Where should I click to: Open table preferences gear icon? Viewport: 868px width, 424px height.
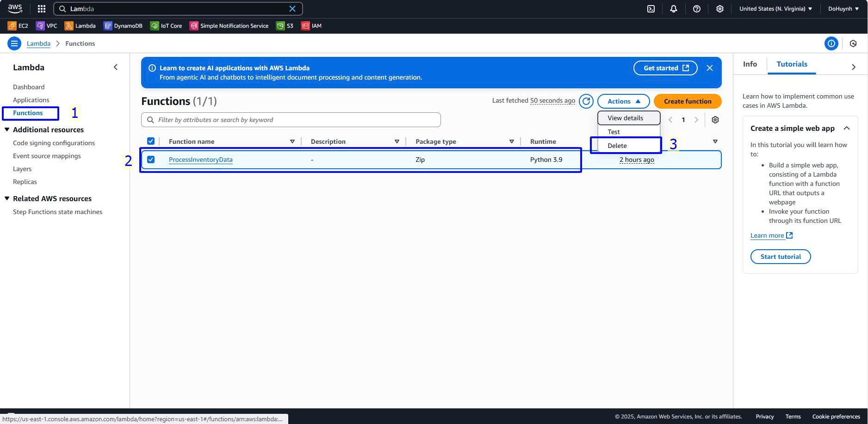click(x=715, y=120)
